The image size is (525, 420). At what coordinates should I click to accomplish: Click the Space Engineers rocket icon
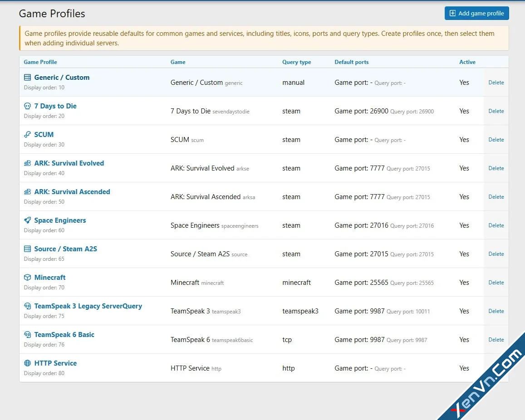pos(28,220)
